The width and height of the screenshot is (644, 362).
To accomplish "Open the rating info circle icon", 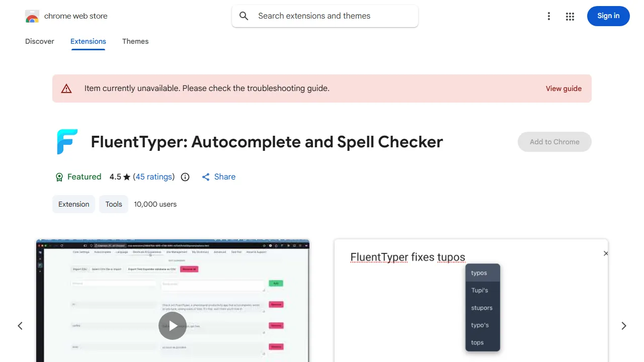I will pyautogui.click(x=185, y=176).
